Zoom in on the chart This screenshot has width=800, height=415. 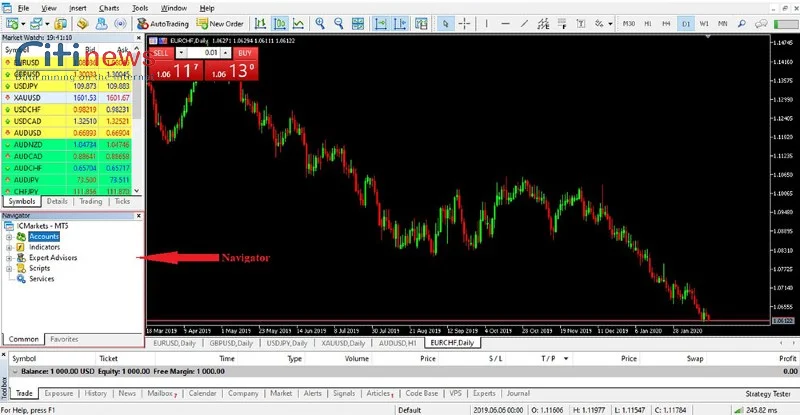coord(320,23)
